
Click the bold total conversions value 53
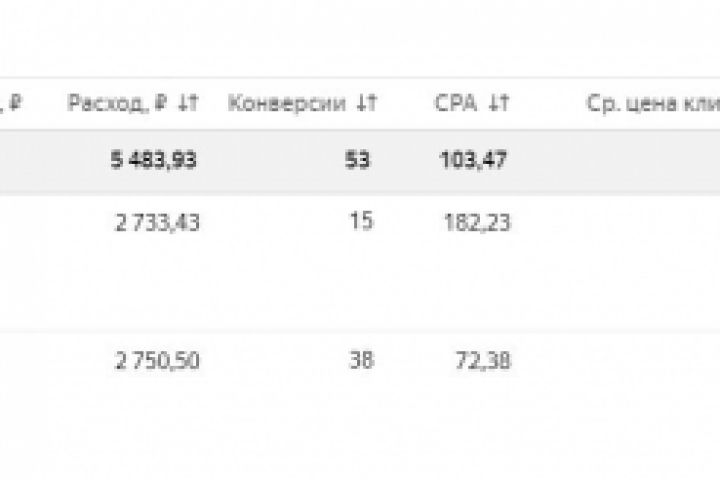(x=361, y=161)
